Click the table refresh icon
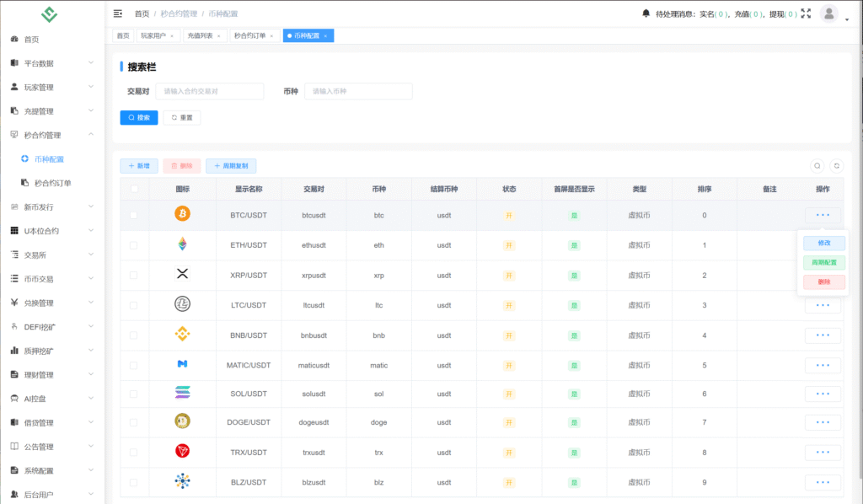The width and height of the screenshot is (863, 504). [x=836, y=166]
